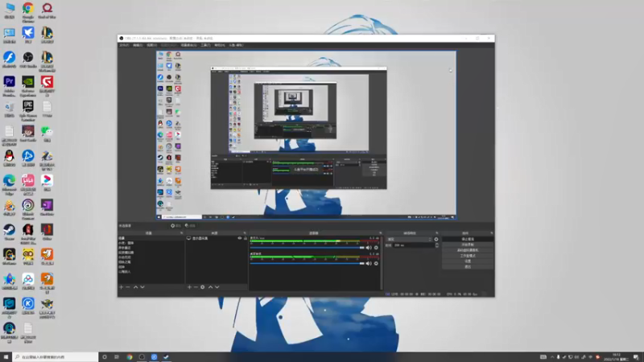The height and width of the screenshot is (362, 644).
Task: Click the second mixer track volume slider
Action: 308,264
